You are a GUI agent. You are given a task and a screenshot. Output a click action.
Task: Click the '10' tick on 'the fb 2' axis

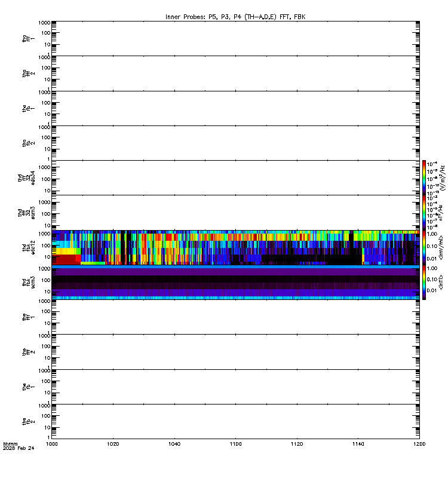[x=47, y=427]
